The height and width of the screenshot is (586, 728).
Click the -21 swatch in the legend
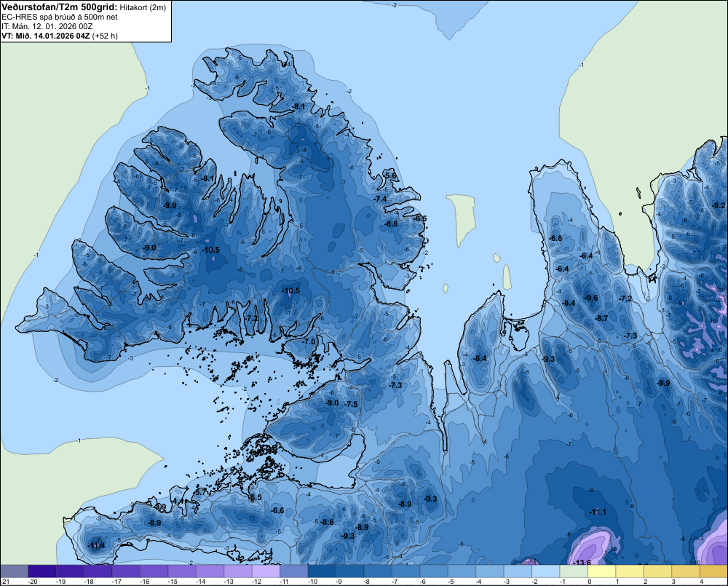click(x=14, y=571)
